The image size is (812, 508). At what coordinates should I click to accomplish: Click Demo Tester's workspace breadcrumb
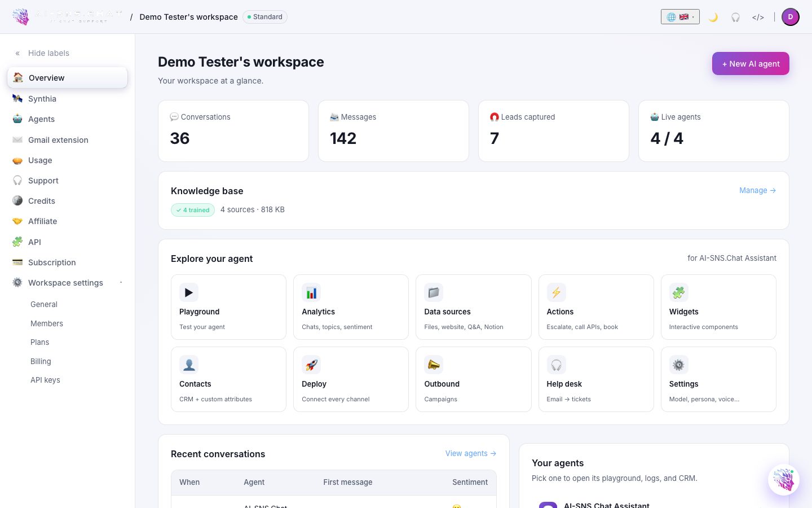point(188,17)
